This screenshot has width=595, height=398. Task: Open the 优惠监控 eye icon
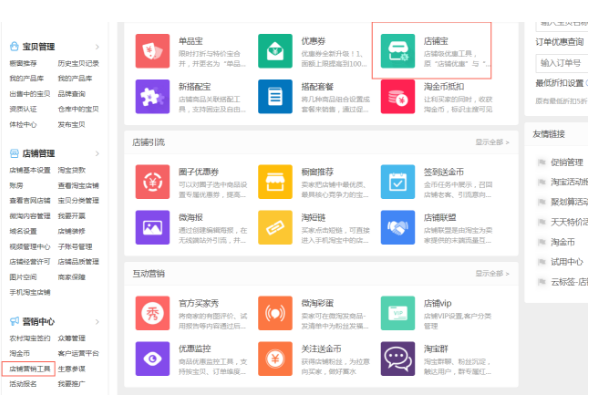click(x=153, y=359)
